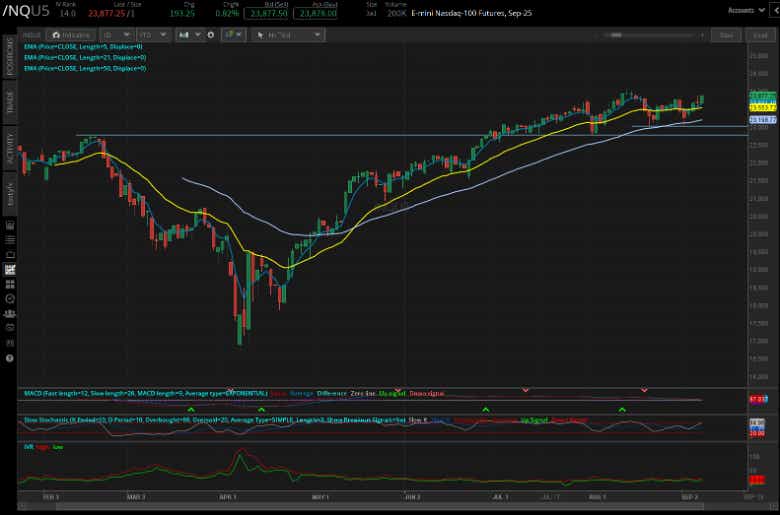The image size is (780, 515).
Task: Click the horizontal scrollbar thumb at chart bottom
Action: click(x=380, y=507)
